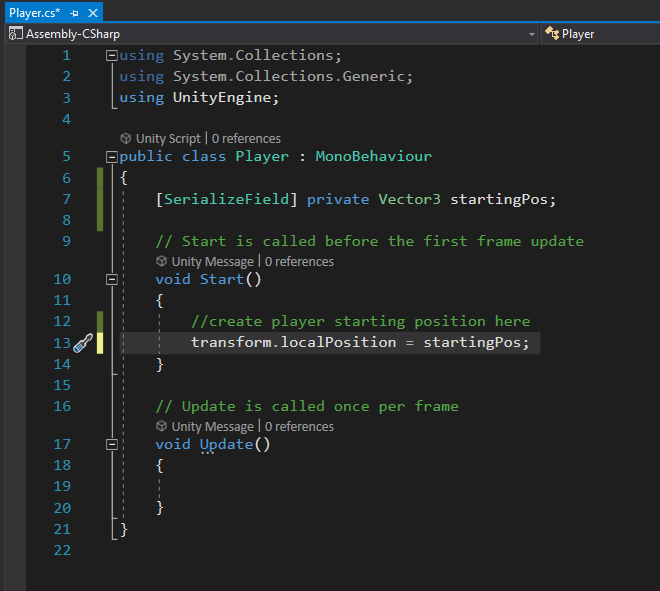Image resolution: width=660 pixels, height=591 pixels.
Task: Click startingPos in the field declaration
Action: point(499,200)
